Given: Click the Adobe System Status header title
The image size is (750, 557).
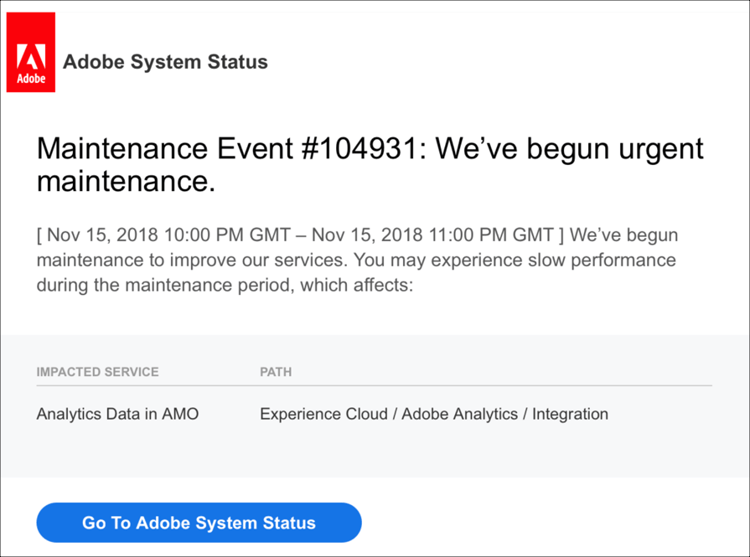Looking at the screenshot, I should 165,62.
